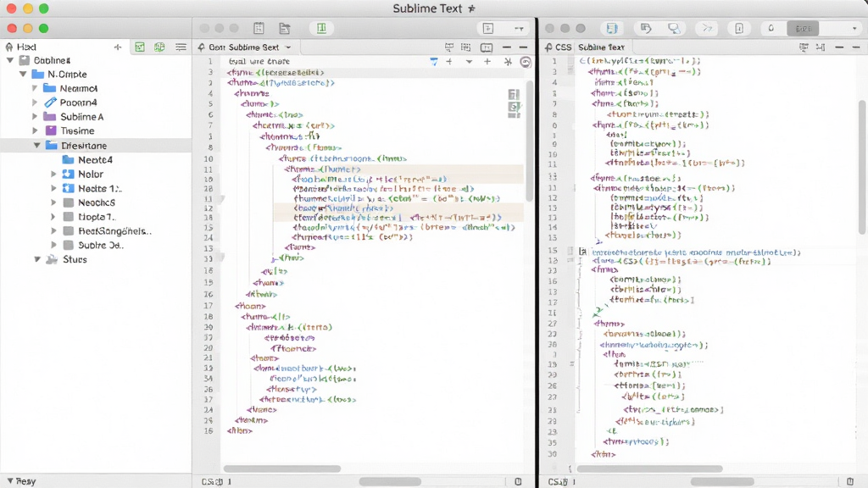
Task: Toggle the first green chart icon above sidebar
Action: pyautogui.click(x=140, y=47)
